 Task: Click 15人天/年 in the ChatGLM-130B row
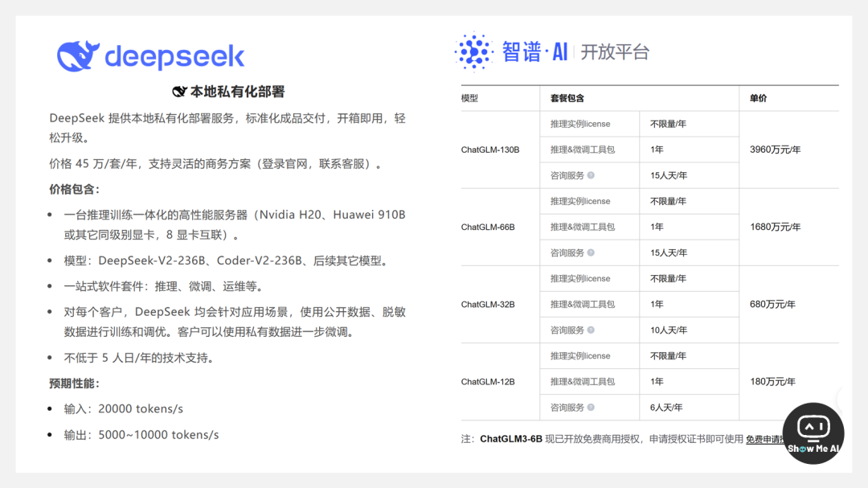[668, 175]
